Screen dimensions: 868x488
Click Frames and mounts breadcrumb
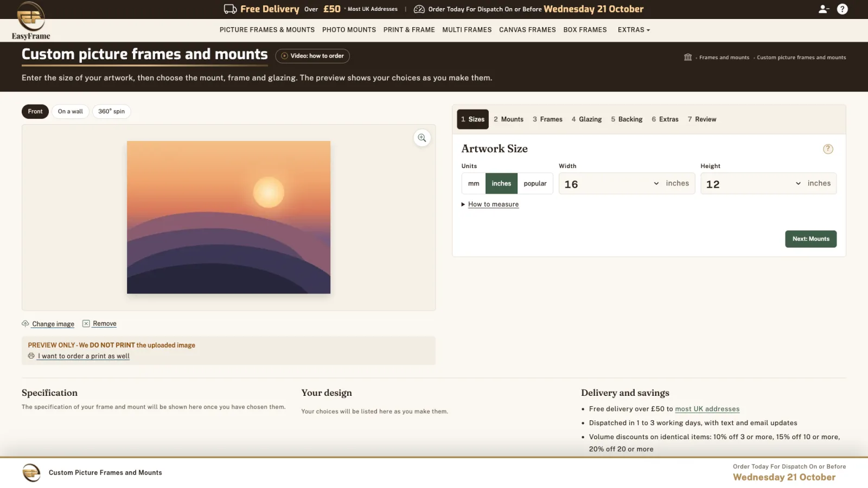click(x=724, y=57)
